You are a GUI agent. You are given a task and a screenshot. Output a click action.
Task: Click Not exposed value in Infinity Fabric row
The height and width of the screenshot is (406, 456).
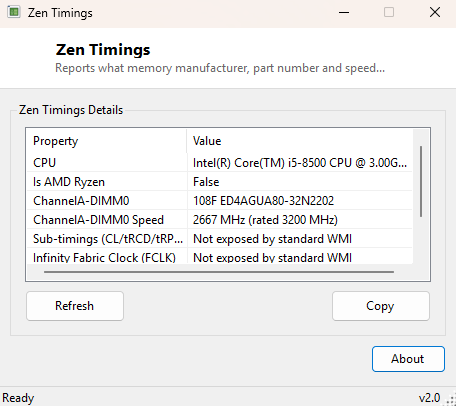coord(272,257)
